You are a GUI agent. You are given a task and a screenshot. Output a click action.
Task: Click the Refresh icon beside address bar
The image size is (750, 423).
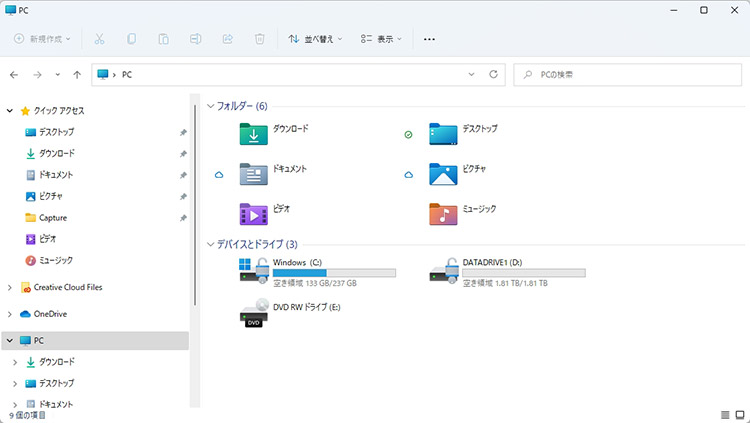[493, 74]
